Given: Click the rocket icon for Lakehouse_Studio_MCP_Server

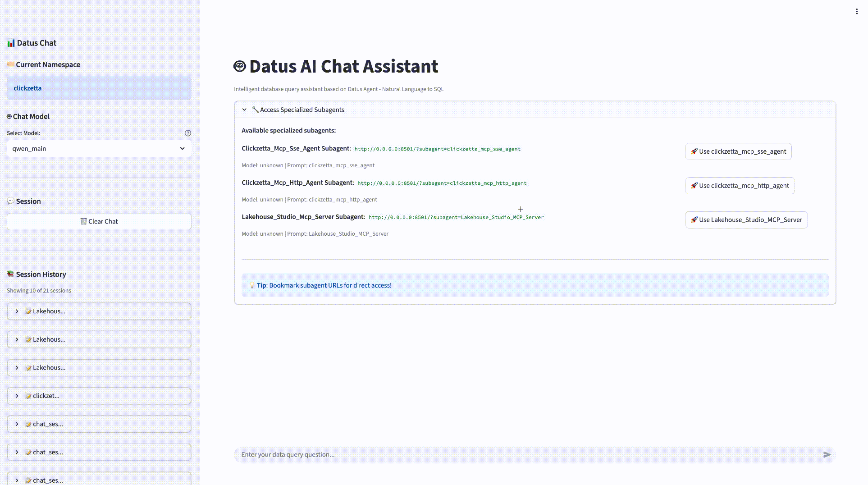Looking at the screenshot, I should (x=694, y=220).
